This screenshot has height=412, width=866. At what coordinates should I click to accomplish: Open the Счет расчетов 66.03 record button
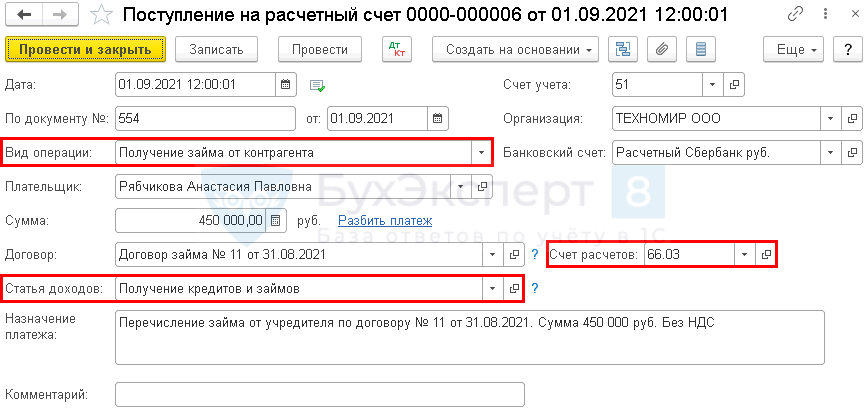(766, 255)
